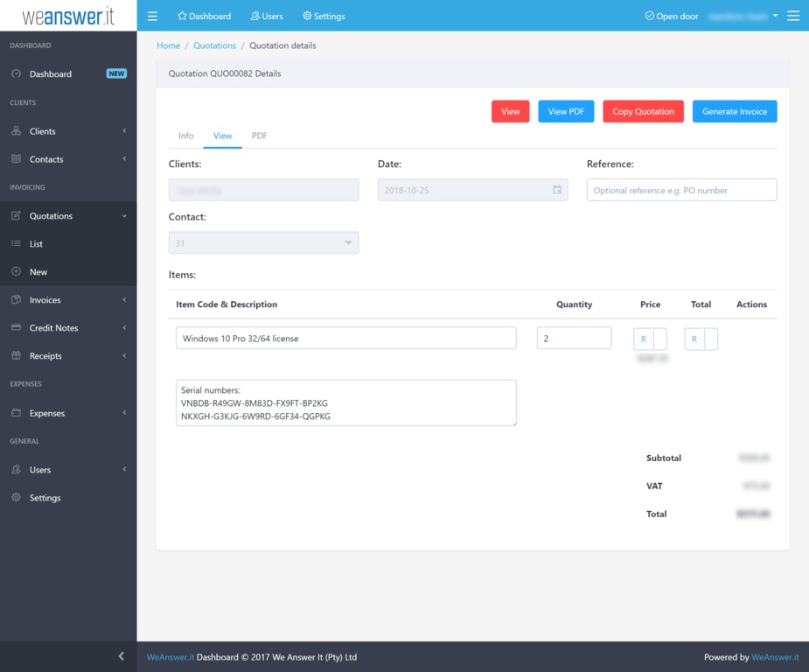
Task: Click the Copy Quotation button
Action: pyautogui.click(x=643, y=111)
